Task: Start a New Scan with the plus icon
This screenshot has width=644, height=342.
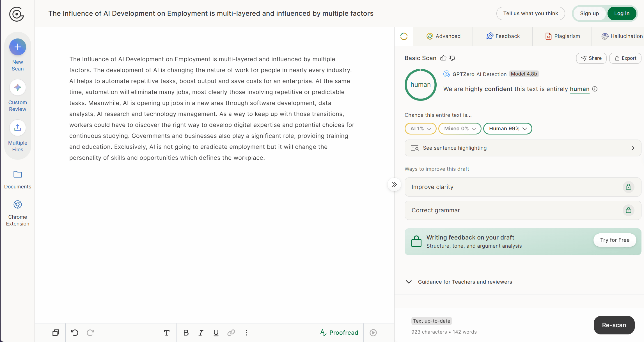Action: [18, 47]
